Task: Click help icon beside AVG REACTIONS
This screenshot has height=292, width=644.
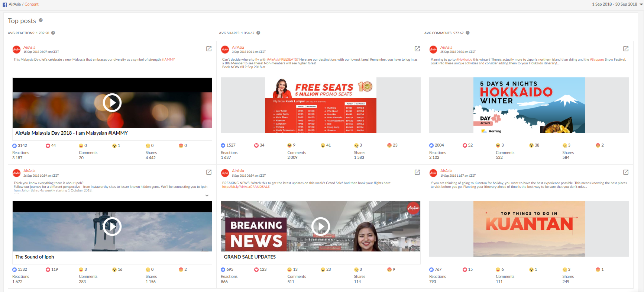Action: pyautogui.click(x=53, y=33)
